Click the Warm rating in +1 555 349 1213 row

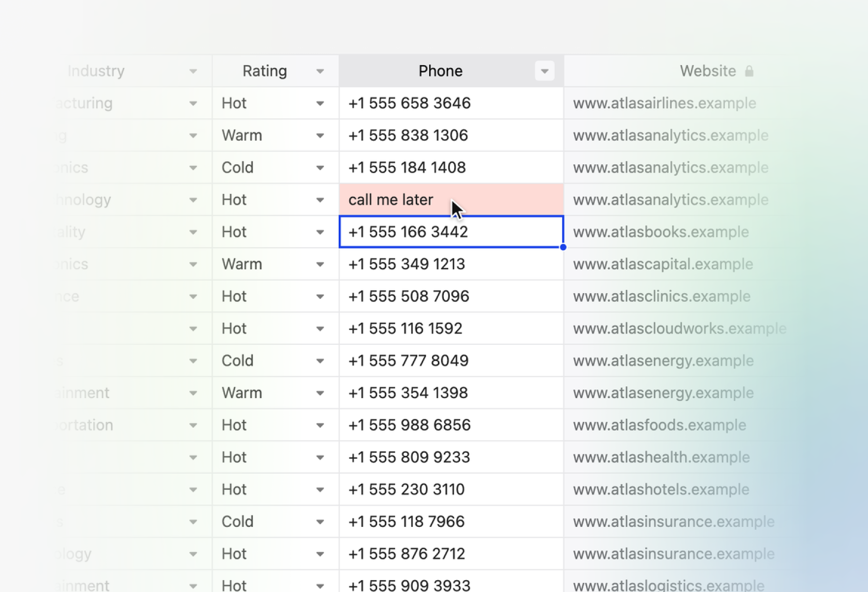(242, 264)
